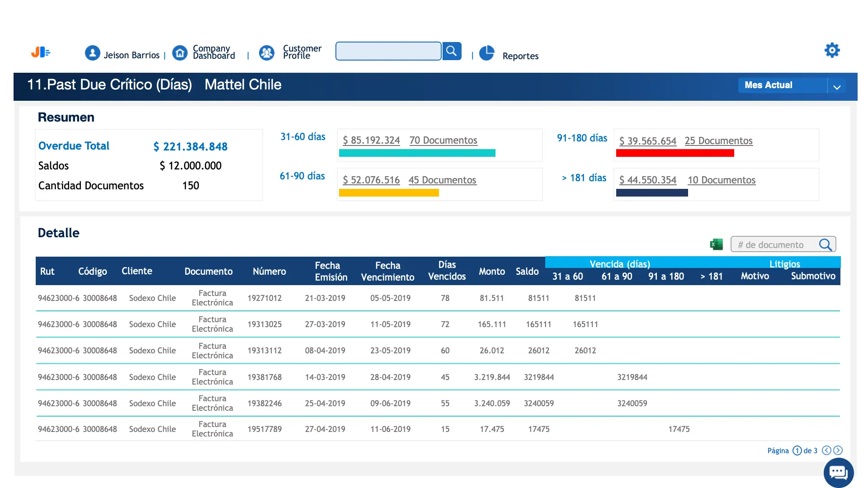Open the Company Dashboard home icon

[180, 53]
